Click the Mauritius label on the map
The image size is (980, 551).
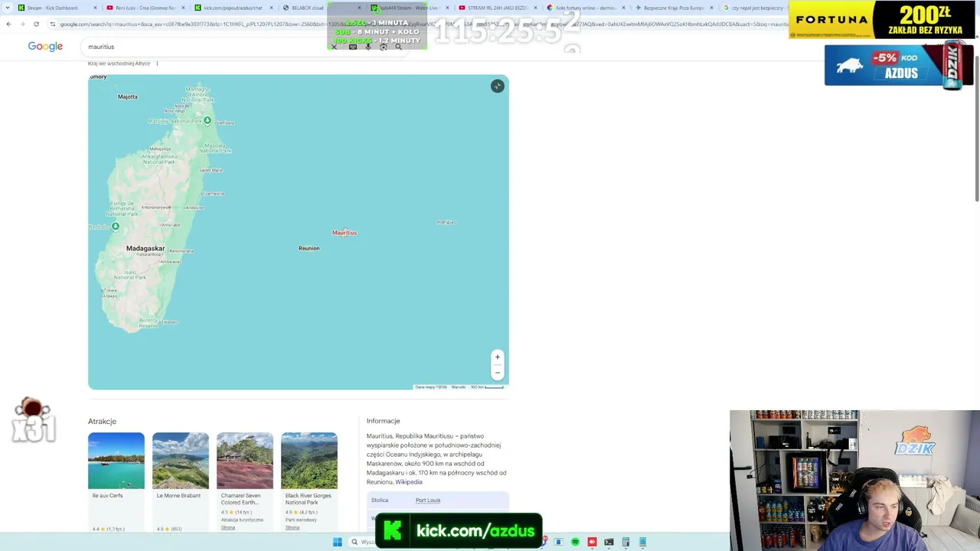point(345,233)
